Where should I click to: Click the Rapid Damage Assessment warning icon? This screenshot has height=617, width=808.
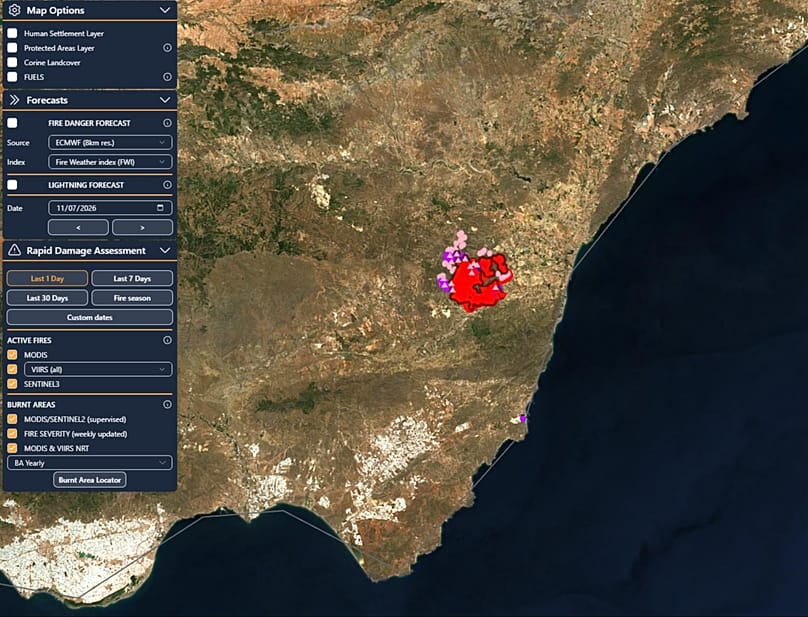[x=14, y=251]
